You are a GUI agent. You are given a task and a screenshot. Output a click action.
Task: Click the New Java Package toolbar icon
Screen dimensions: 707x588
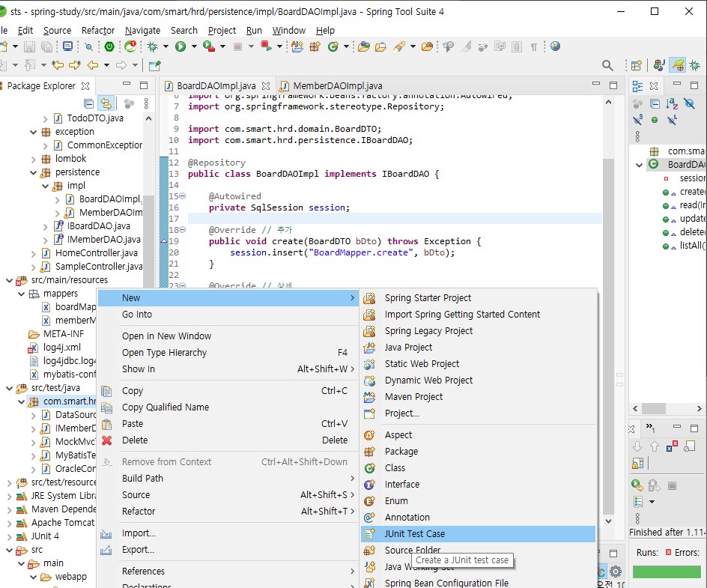click(x=315, y=46)
